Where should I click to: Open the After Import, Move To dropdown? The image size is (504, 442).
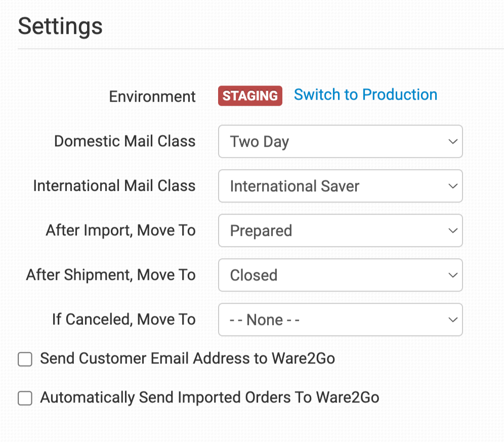click(340, 231)
